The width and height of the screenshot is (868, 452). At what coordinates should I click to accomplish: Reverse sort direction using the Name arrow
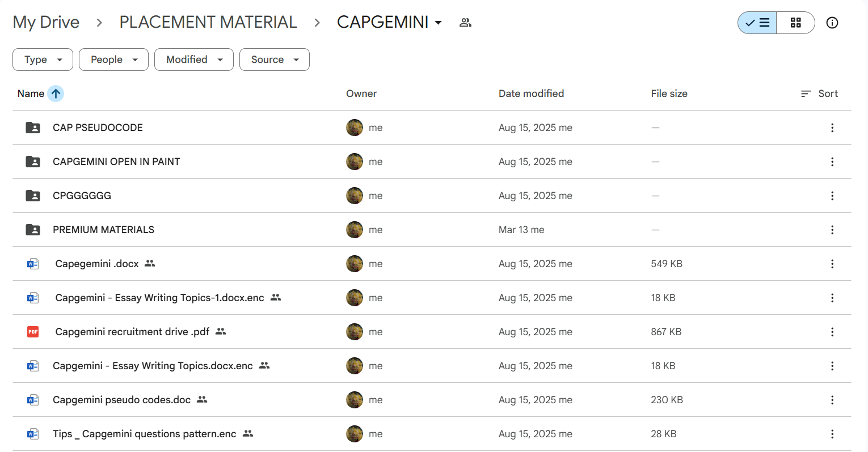pos(56,94)
